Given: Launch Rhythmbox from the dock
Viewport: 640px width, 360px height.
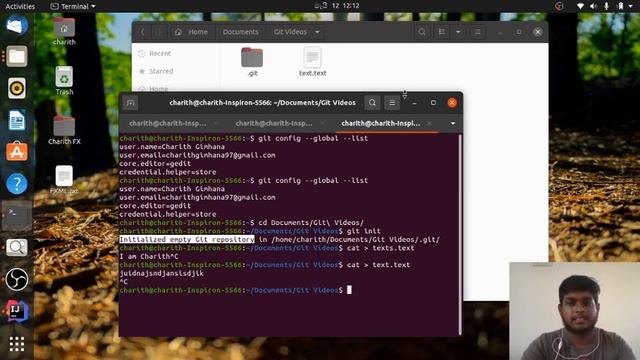Looking at the screenshot, I should [17, 88].
